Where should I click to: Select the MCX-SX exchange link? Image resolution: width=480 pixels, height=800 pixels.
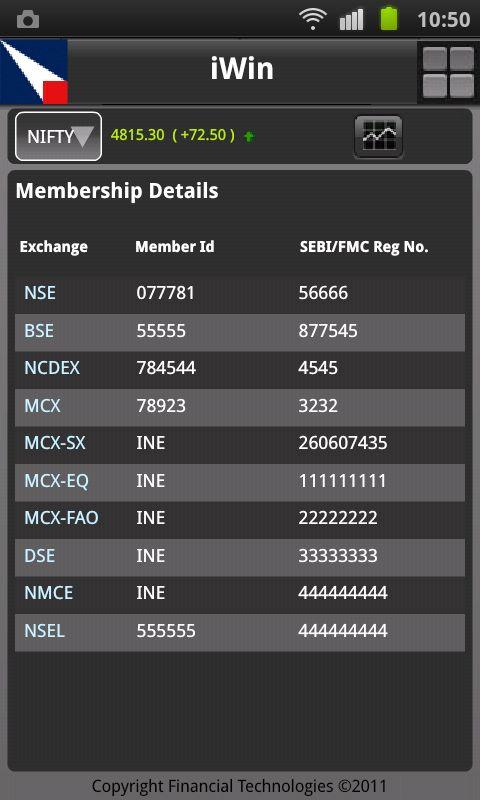point(55,443)
